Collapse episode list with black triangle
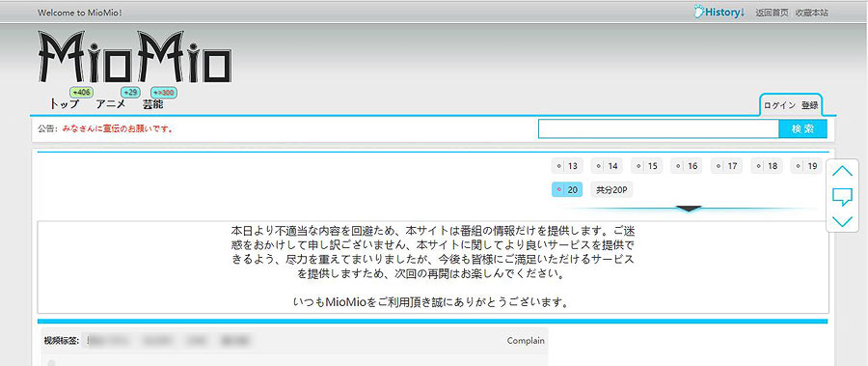This screenshot has width=868, height=366. [690, 209]
